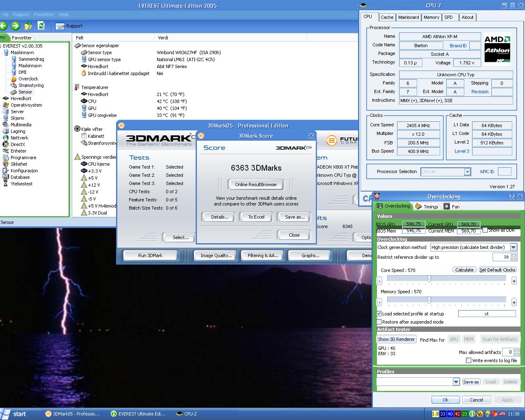This screenshot has height=420, width=525.
Task: Open Clock generation method dropdown
Action: [514, 247]
